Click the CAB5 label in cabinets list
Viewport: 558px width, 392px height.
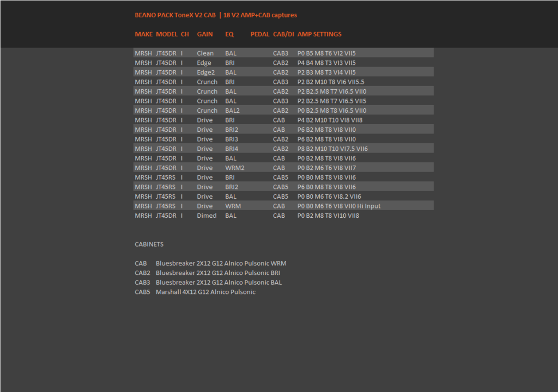142,292
